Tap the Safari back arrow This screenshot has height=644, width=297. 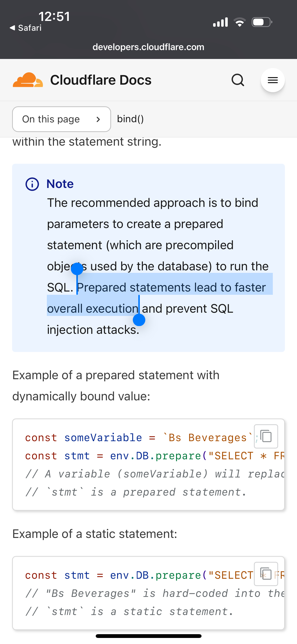pos(12,28)
